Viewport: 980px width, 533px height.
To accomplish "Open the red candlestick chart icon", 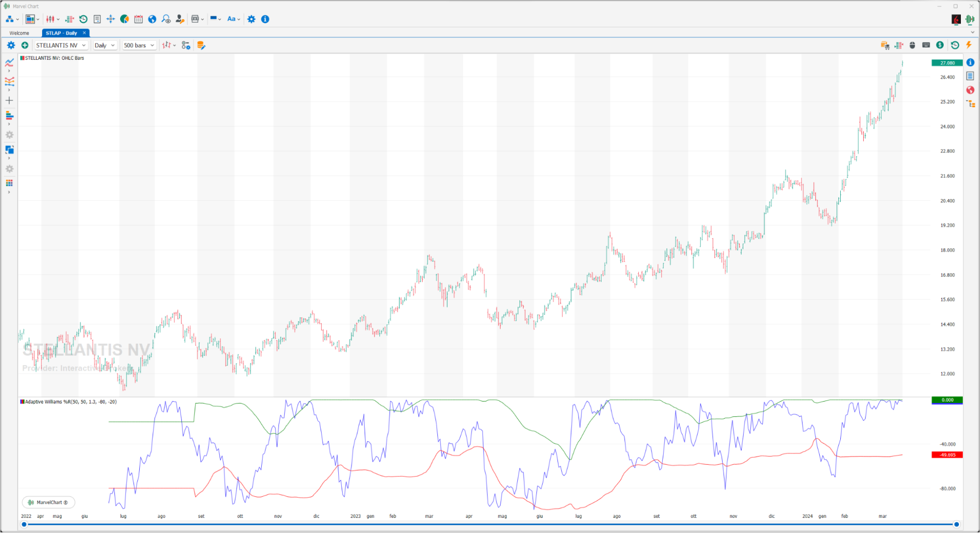I will [50, 19].
